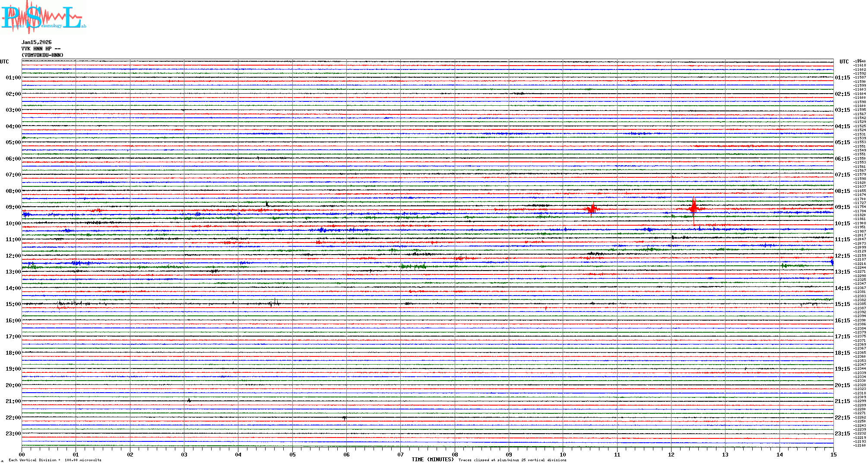Click the 09:00 UTC label on left axis

click(13, 207)
